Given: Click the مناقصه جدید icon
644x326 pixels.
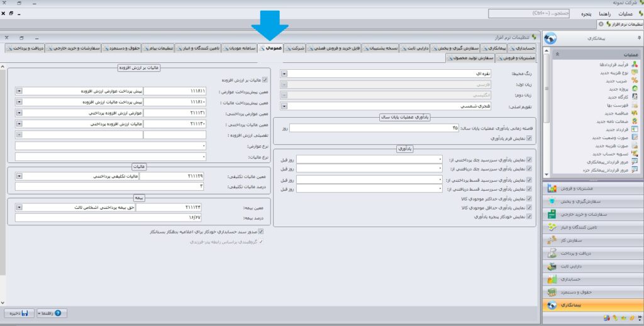Looking at the screenshot, I should coord(635,113).
